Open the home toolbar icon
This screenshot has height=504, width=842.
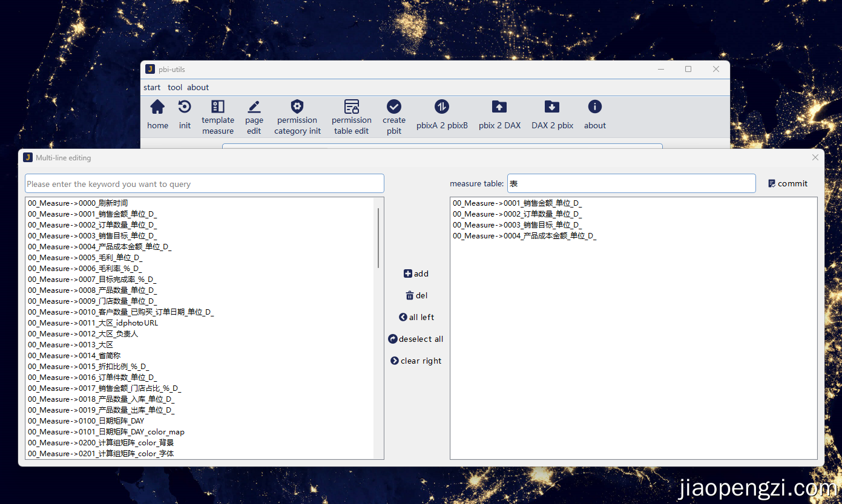[157, 108]
